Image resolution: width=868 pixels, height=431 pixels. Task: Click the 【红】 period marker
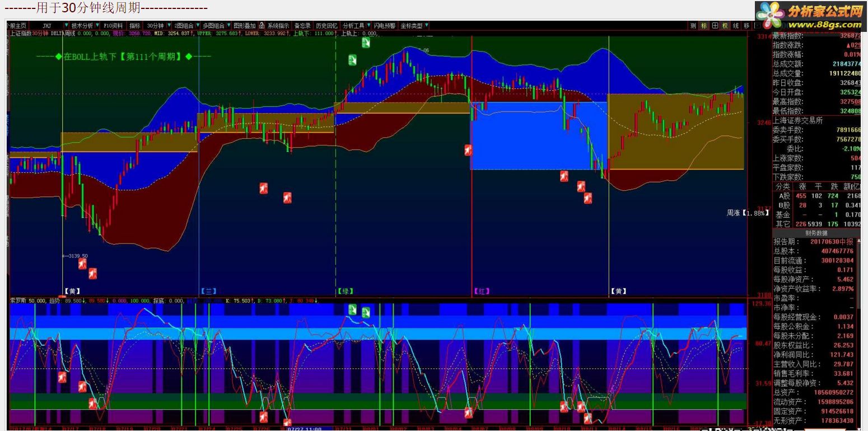[482, 291]
